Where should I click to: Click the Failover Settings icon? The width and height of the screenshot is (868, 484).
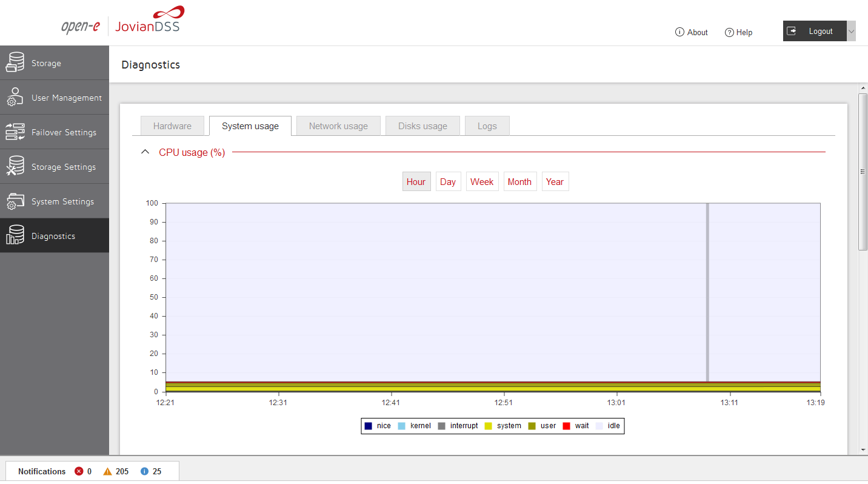click(15, 132)
